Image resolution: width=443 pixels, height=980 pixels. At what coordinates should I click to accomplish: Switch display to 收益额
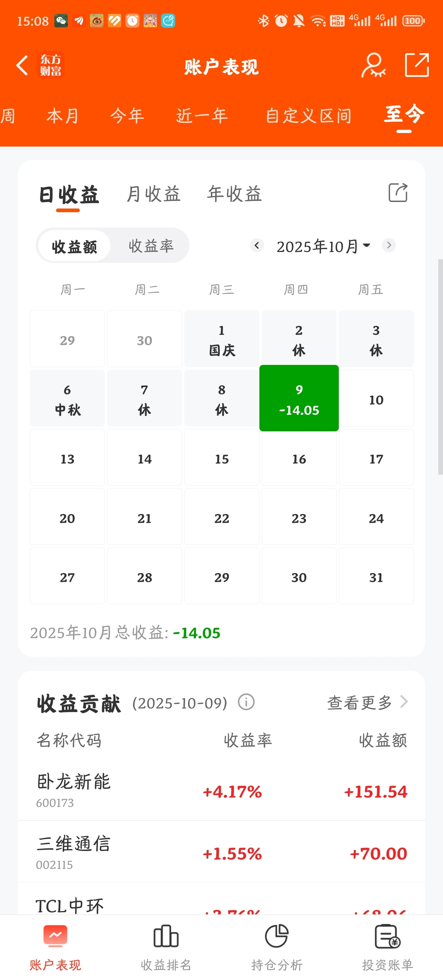point(75,246)
